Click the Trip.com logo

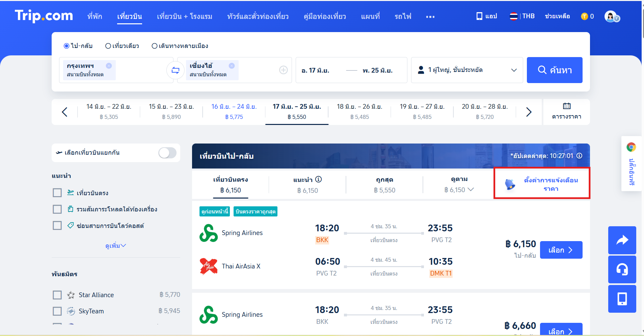(44, 16)
